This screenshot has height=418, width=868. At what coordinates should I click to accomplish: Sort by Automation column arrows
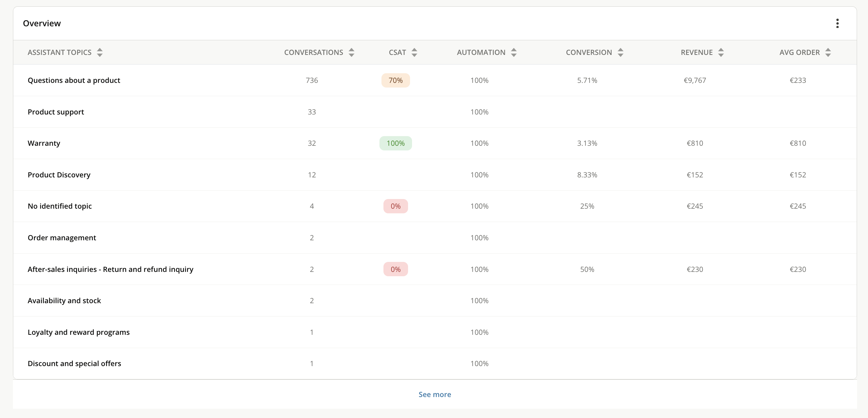[513, 52]
